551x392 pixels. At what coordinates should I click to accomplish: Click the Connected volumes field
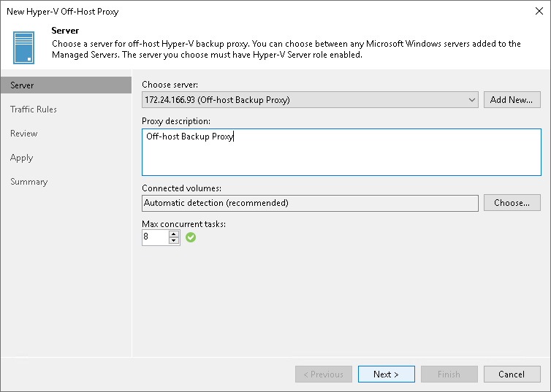tap(310, 203)
